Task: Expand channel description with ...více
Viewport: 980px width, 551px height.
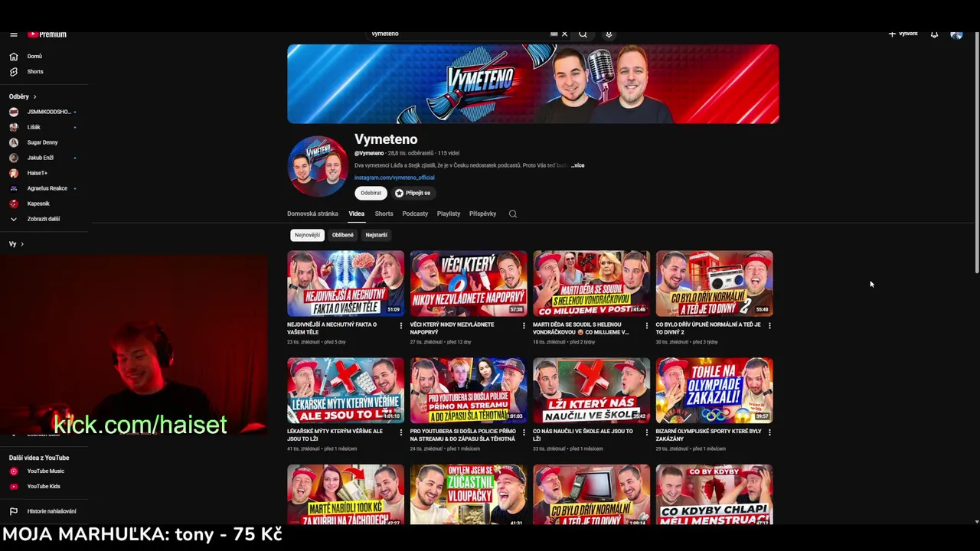Action: click(x=577, y=165)
